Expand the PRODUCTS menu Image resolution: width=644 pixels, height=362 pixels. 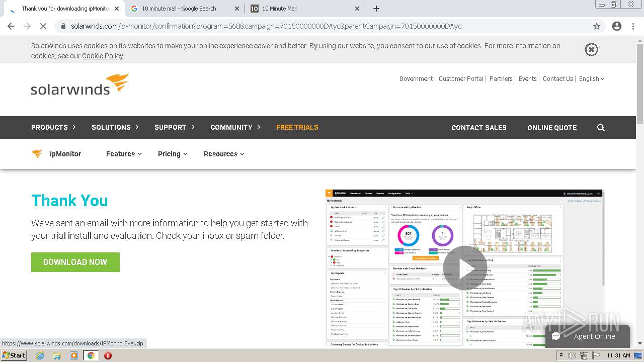(53, 127)
